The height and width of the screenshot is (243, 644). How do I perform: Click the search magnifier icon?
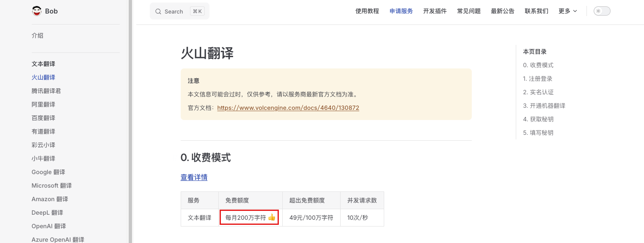[158, 11]
